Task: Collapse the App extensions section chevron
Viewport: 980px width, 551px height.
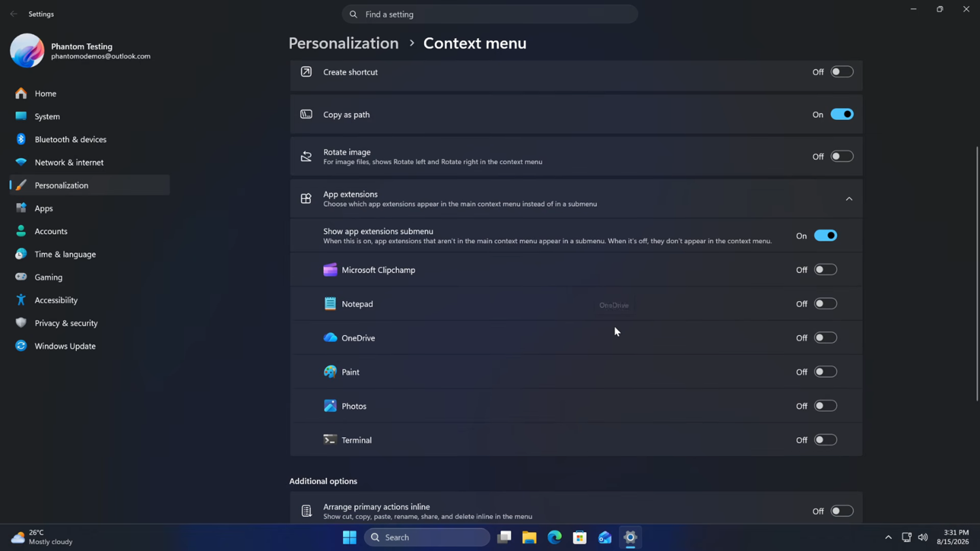Action: (849, 199)
